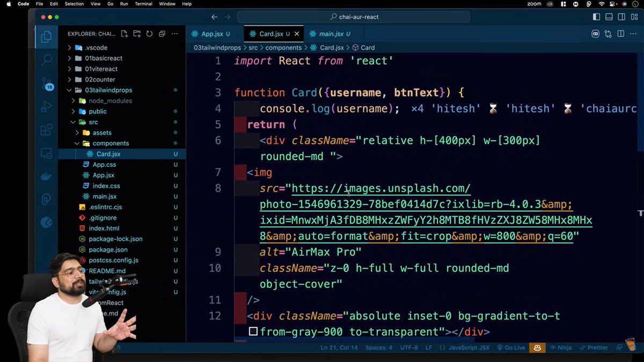Refresh the Explorer file tree
The height and width of the screenshot is (362, 644).
[x=149, y=34]
